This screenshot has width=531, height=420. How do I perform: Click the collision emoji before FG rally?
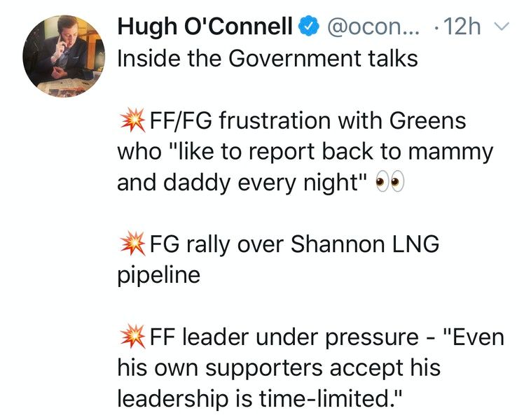tap(133, 244)
